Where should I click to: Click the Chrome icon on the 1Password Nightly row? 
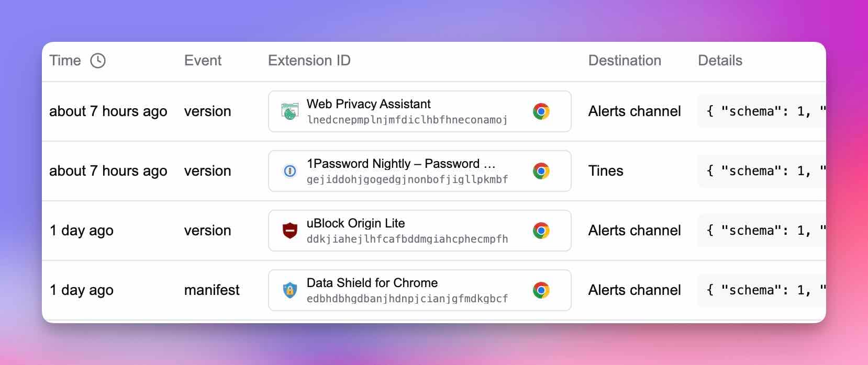[542, 171]
